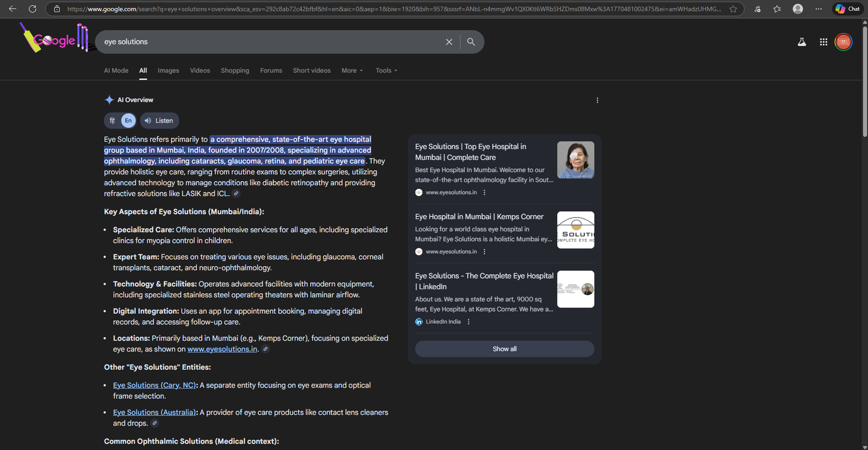Viewport: 868px width, 450px height.
Task: Open Search Labs flask icon
Action: [802, 42]
